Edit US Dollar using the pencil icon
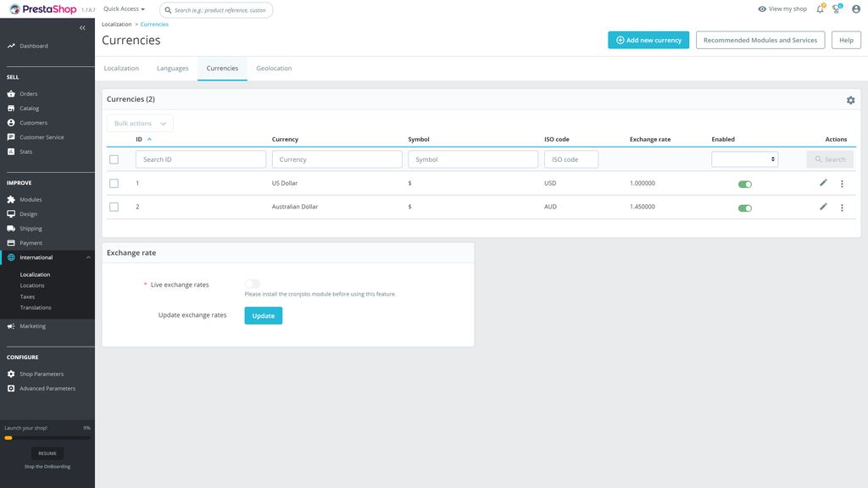This screenshot has height=488, width=868. [822, 182]
